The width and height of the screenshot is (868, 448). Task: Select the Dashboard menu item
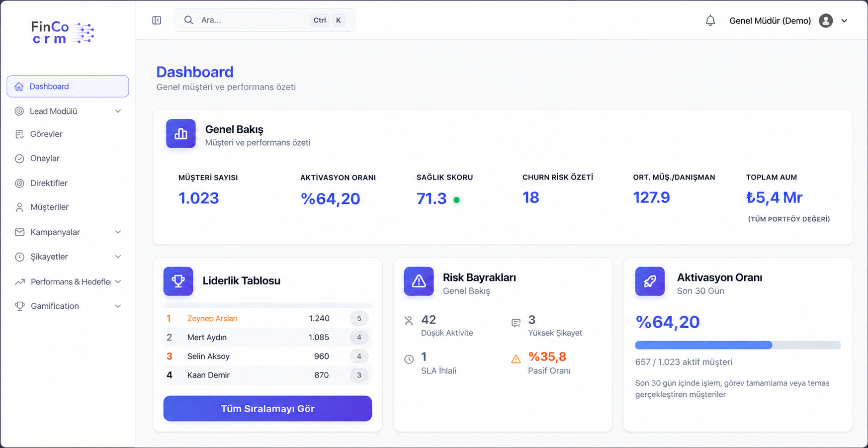[x=68, y=86]
